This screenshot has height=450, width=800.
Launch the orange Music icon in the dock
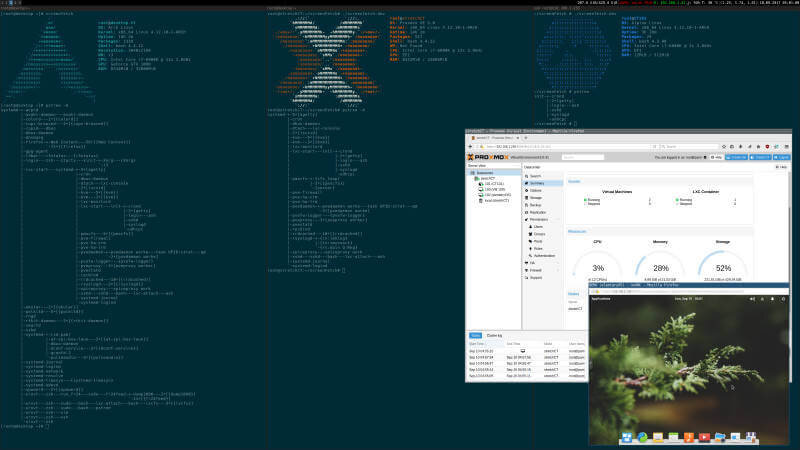689,437
